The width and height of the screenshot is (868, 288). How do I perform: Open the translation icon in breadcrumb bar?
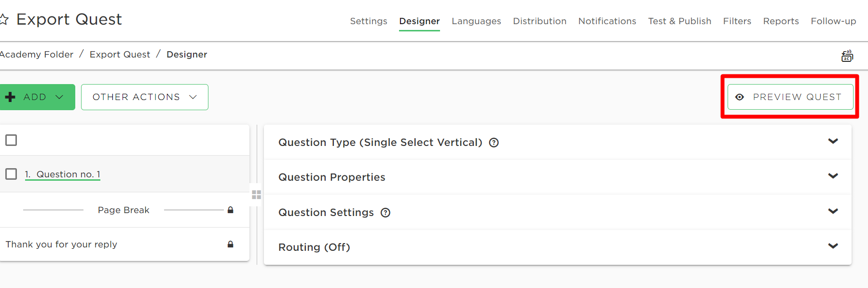coord(847,56)
